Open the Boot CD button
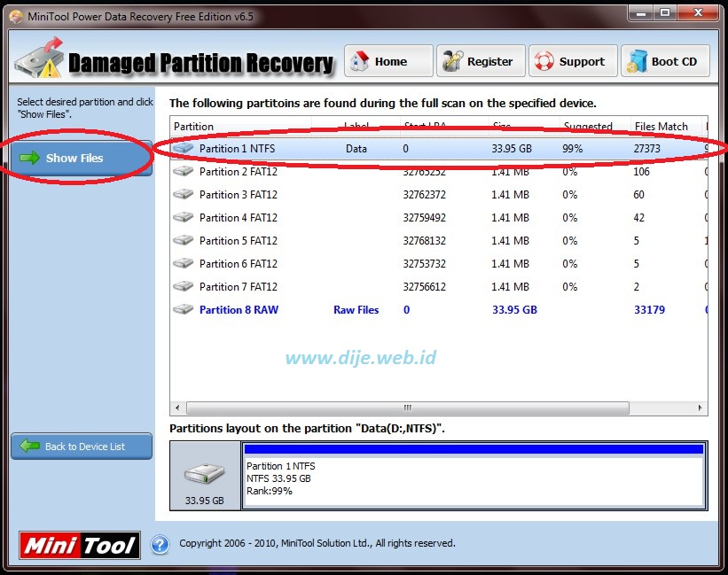Viewport: 728px width, 575px height. click(x=665, y=61)
